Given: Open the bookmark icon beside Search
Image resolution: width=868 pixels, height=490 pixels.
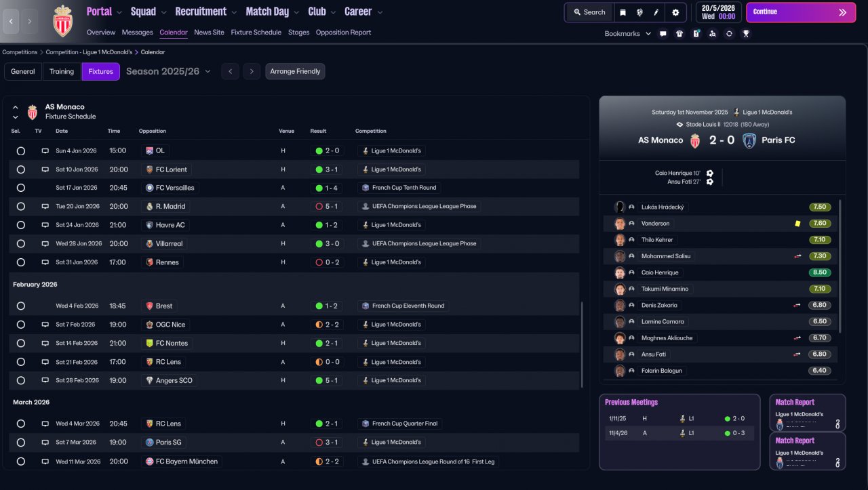Looking at the screenshot, I should 623,12.
